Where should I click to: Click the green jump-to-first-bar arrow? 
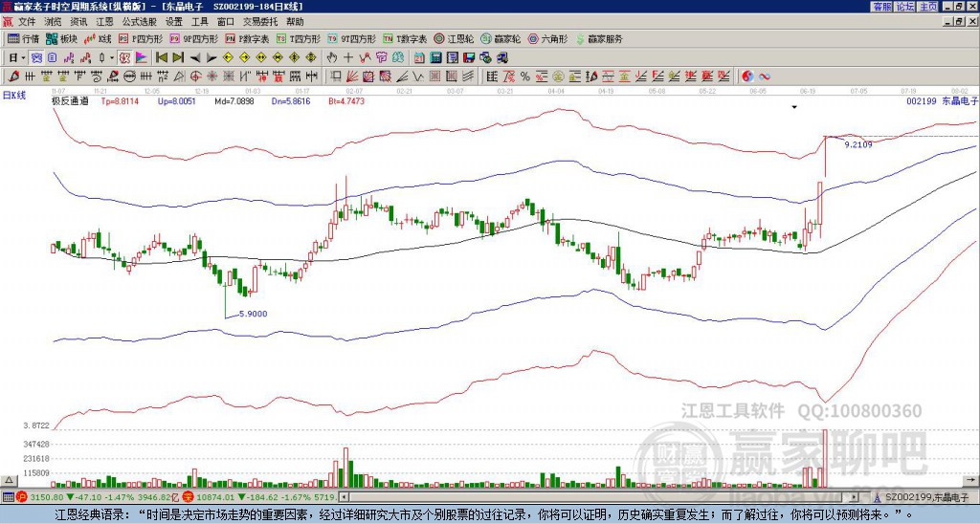pyautogui.click(x=161, y=57)
